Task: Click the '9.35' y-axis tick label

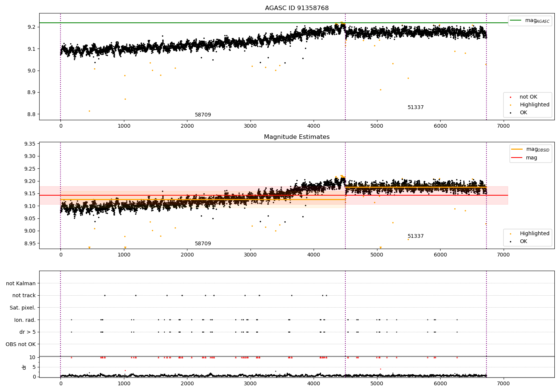Action: tap(30, 144)
